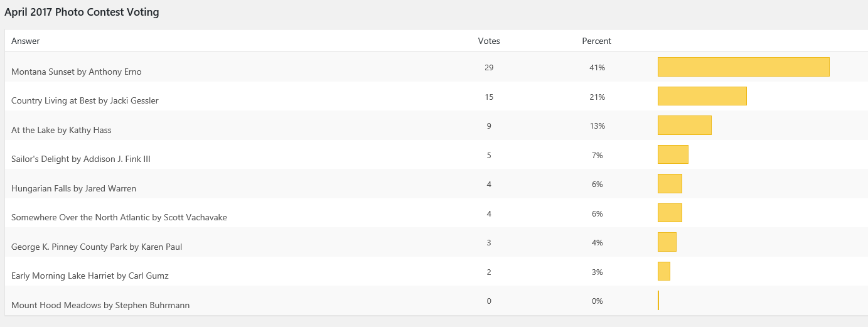868x327 pixels.
Task: Select Early Morning Lake Harriet by Carl Gumz
Action: tap(90, 276)
